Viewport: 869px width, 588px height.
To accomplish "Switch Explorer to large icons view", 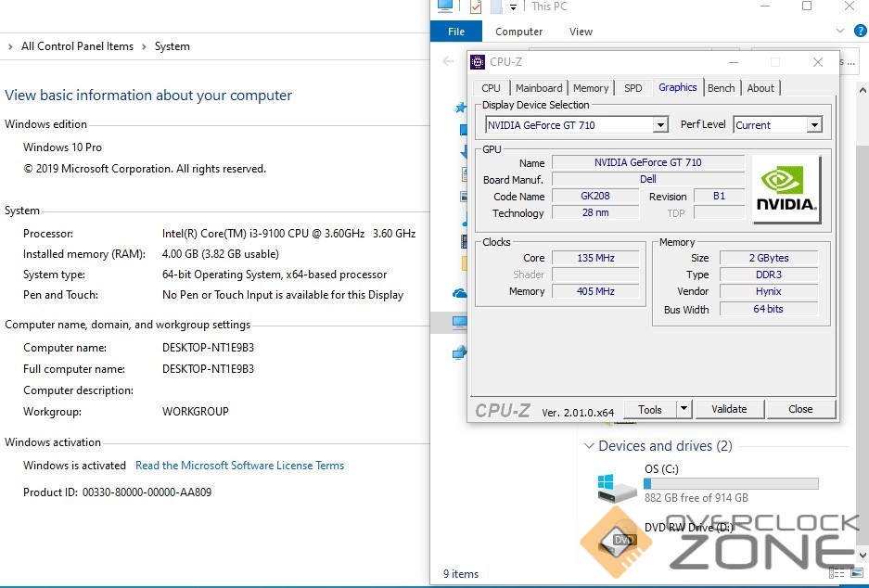I will [857, 573].
